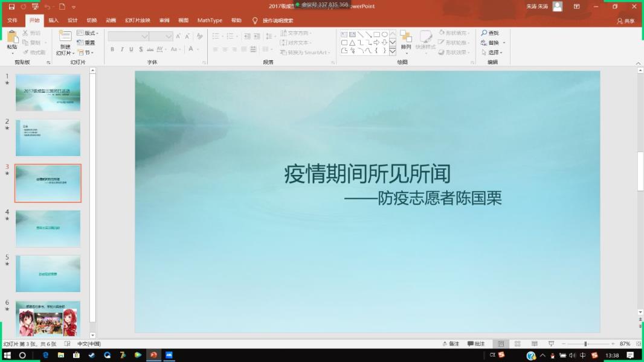Customize quick access toolbar dropdown
Screen dimensions: 644x362
click(x=74, y=7)
